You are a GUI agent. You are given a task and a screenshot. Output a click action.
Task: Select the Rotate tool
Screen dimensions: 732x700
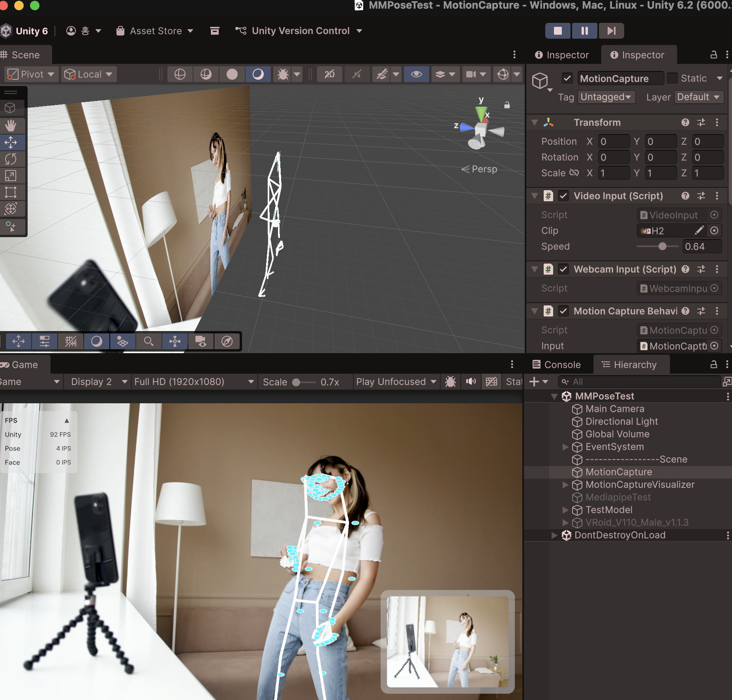click(x=11, y=159)
